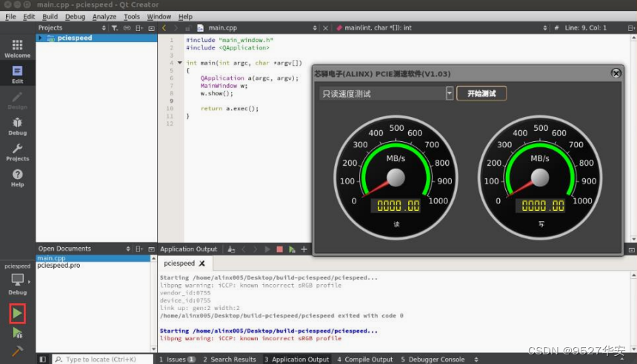Viewport: 637px width, 364px height.
Task: Open the Analyze menu
Action: pyautogui.click(x=104, y=16)
